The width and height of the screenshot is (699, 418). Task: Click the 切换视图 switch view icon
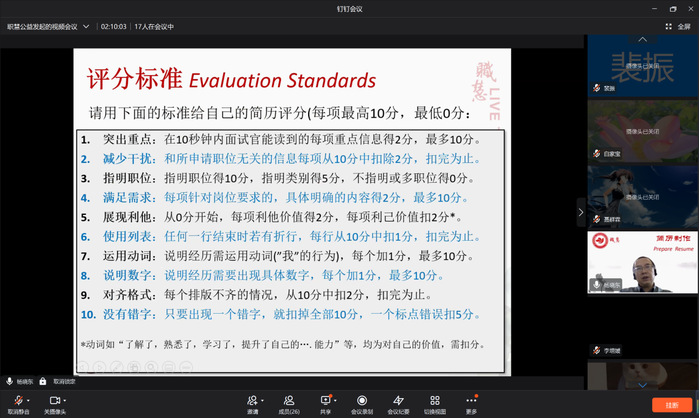tap(435, 400)
